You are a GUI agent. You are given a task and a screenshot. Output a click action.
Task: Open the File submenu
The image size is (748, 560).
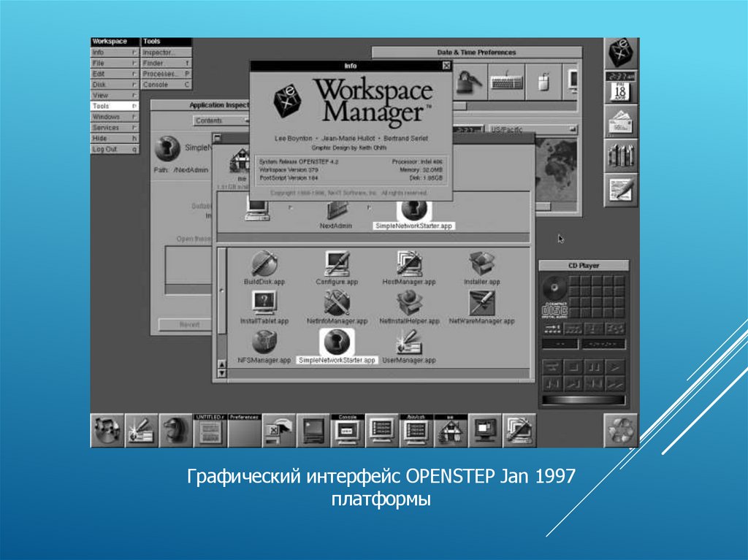pyautogui.click(x=115, y=63)
